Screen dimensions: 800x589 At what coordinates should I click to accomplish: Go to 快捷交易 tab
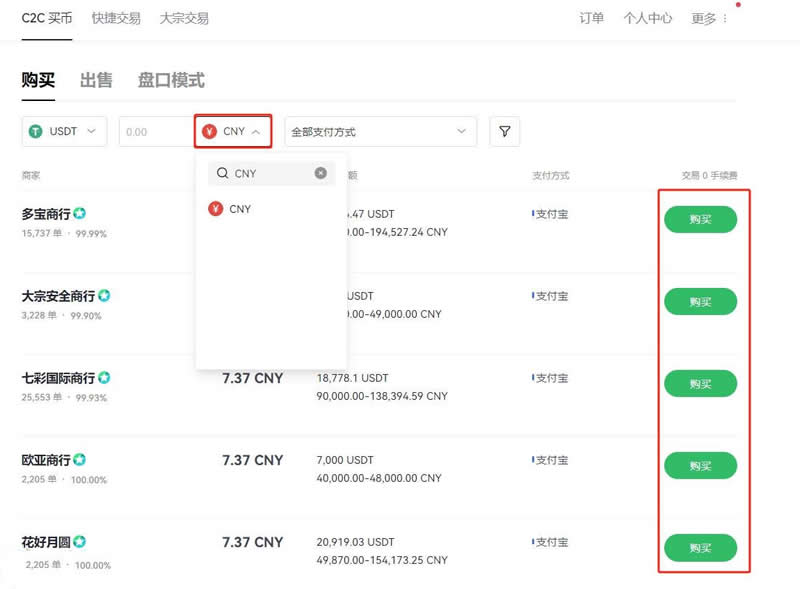coord(116,18)
